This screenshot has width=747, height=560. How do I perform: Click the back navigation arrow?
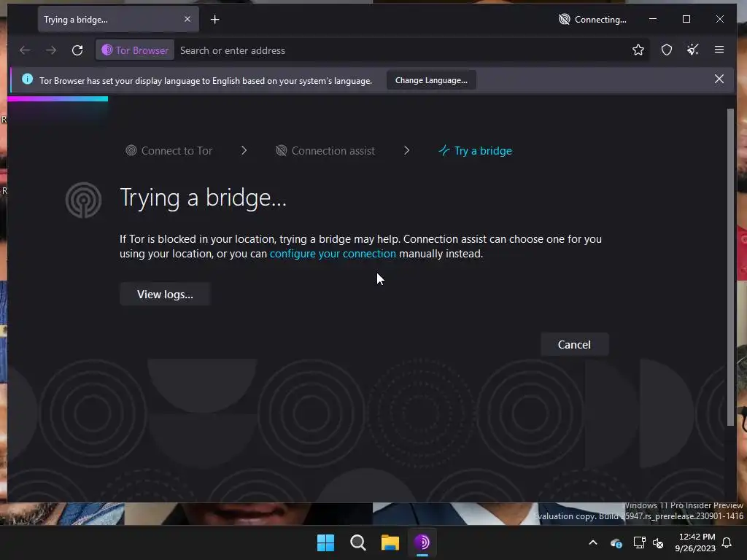(x=25, y=50)
